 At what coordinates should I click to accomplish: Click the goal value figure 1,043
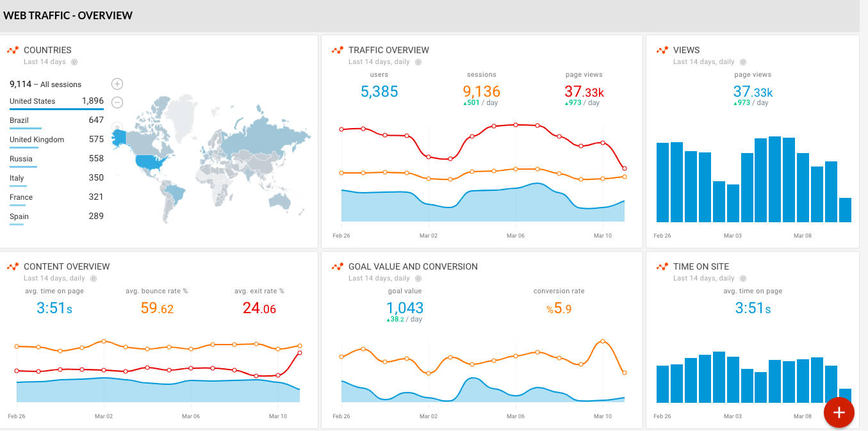405,308
